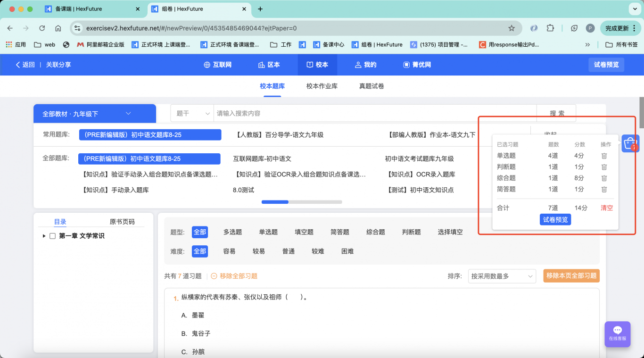
Task: Delete 判断题 row via trash icon
Action: (604, 167)
